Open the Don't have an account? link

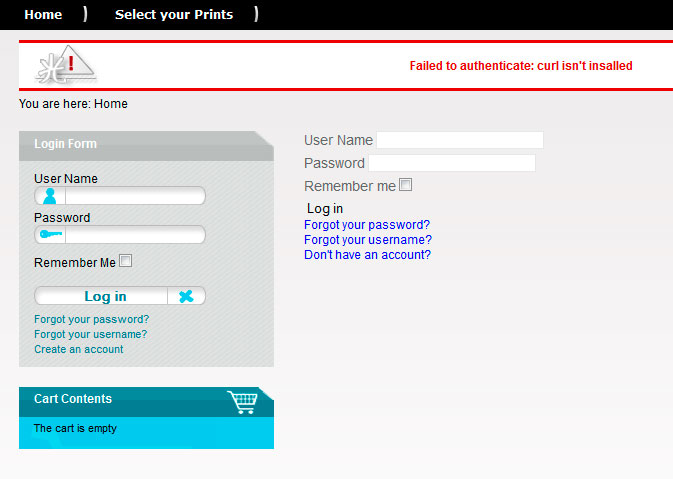367,255
